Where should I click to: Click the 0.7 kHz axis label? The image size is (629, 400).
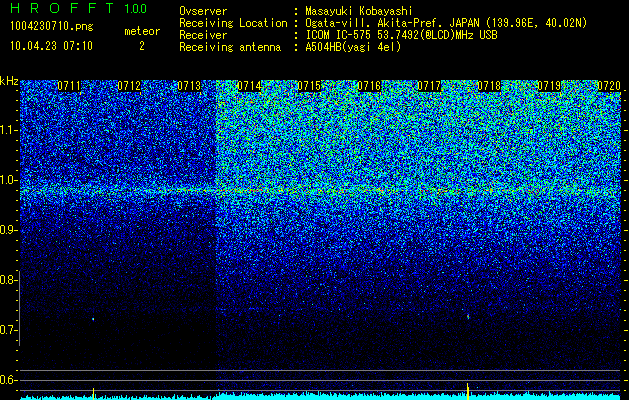[7, 330]
